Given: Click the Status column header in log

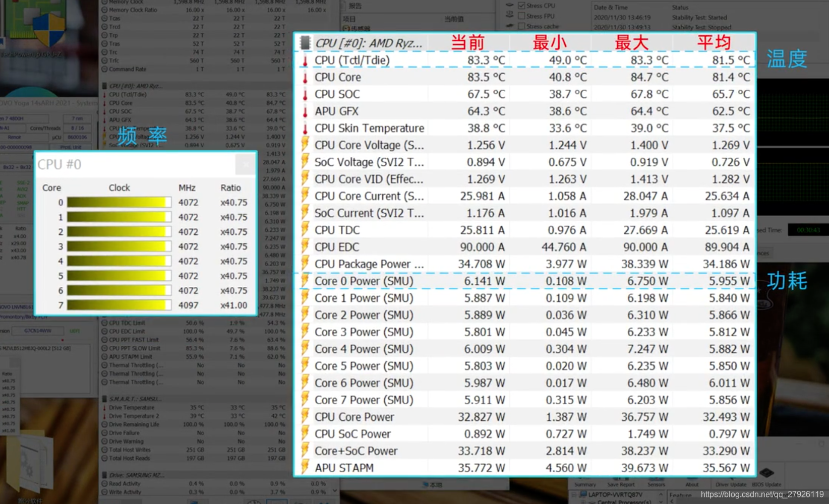Looking at the screenshot, I should point(680,7).
